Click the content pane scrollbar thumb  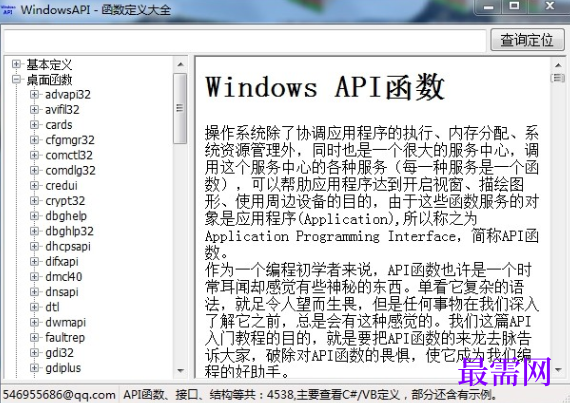(558, 77)
